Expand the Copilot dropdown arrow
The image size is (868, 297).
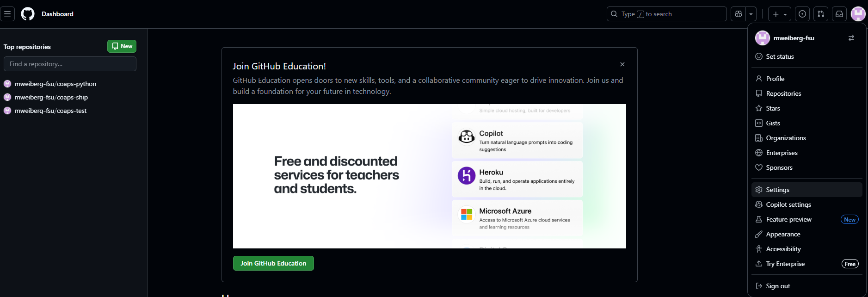[x=751, y=14]
